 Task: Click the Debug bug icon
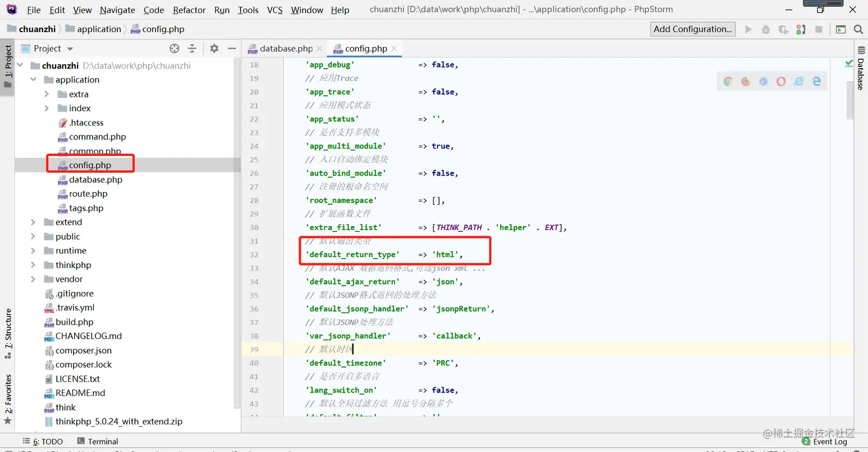(766, 29)
